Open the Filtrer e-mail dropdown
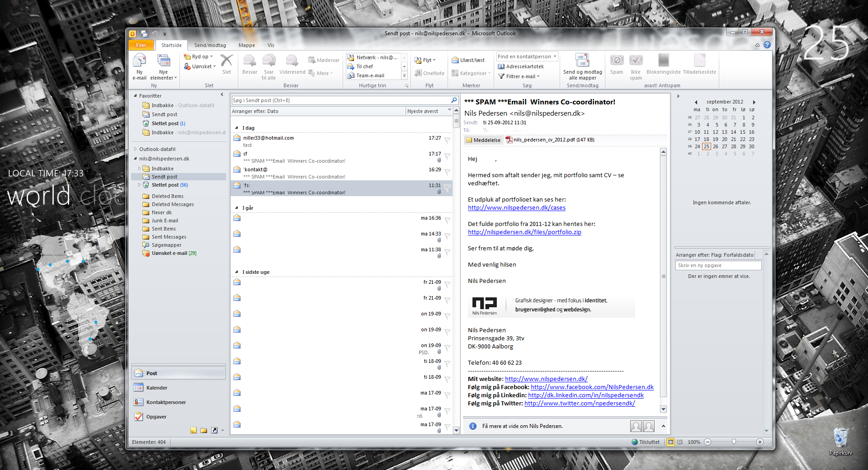The width and height of the screenshot is (868, 470). click(x=520, y=76)
